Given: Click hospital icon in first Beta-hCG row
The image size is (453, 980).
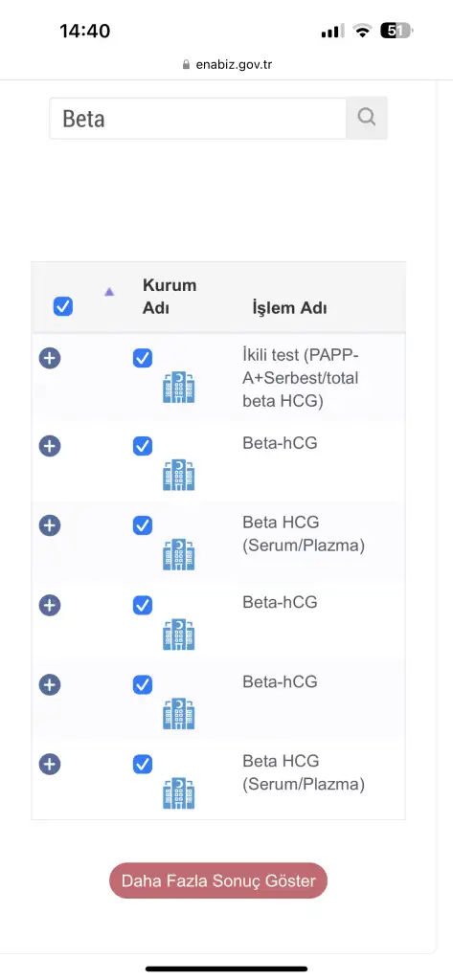Looking at the screenshot, I should [179, 475].
